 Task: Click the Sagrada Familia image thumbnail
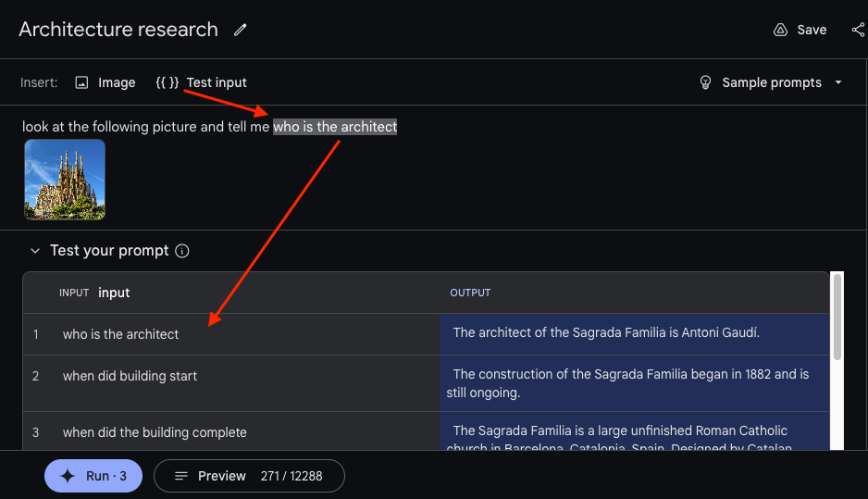coord(65,180)
